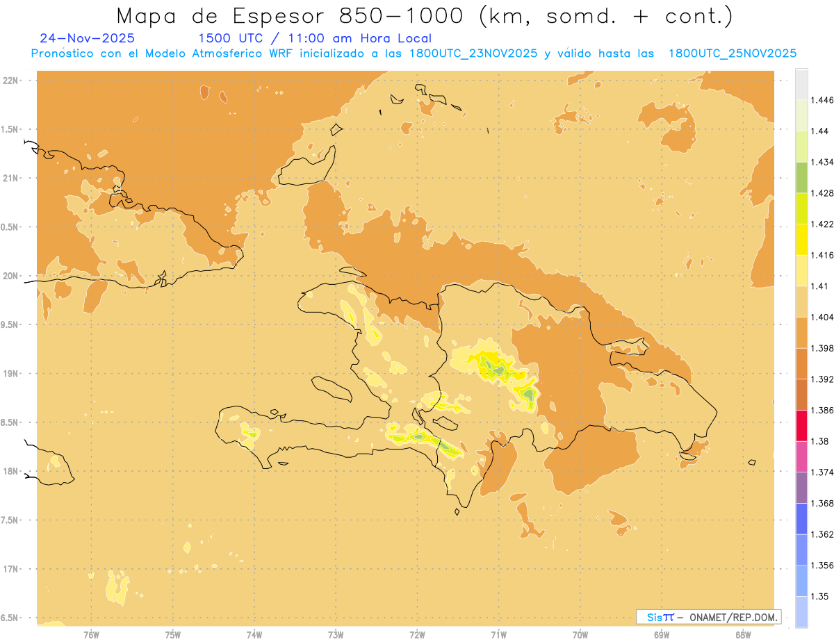Click the legend value 1.35
The width and height of the screenshot is (834, 644).
(819, 596)
